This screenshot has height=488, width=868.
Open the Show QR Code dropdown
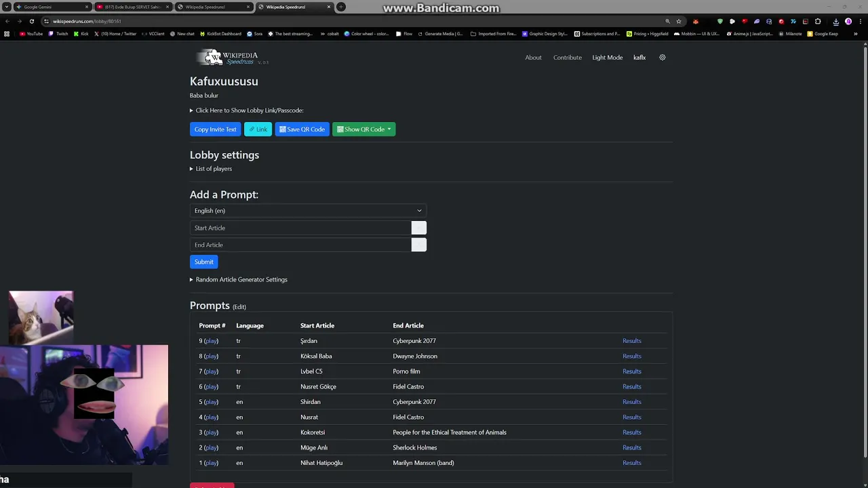(364, 129)
